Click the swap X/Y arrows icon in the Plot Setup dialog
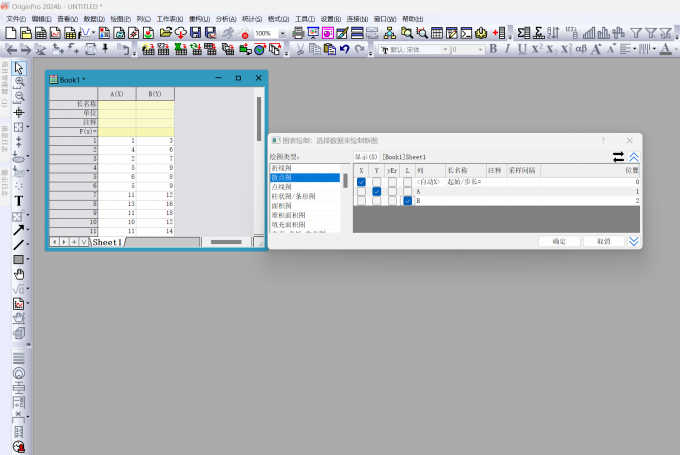 (x=618, y=157)
